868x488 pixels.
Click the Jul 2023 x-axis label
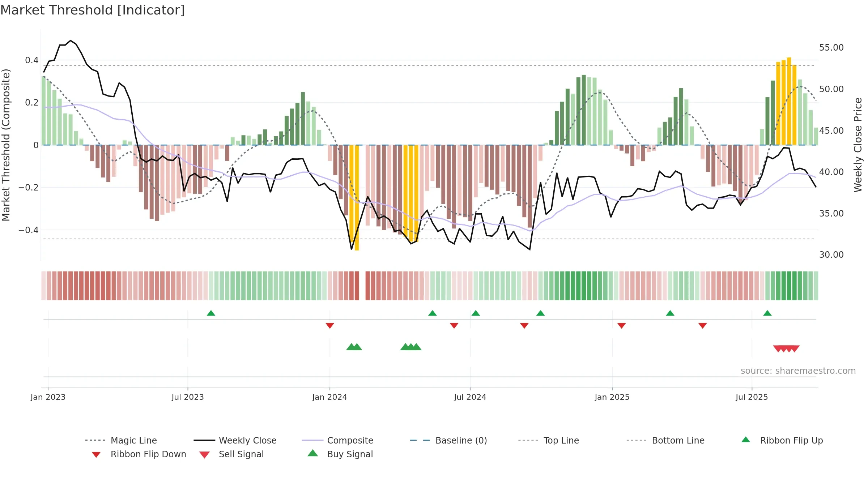click(x=188, y=397)
